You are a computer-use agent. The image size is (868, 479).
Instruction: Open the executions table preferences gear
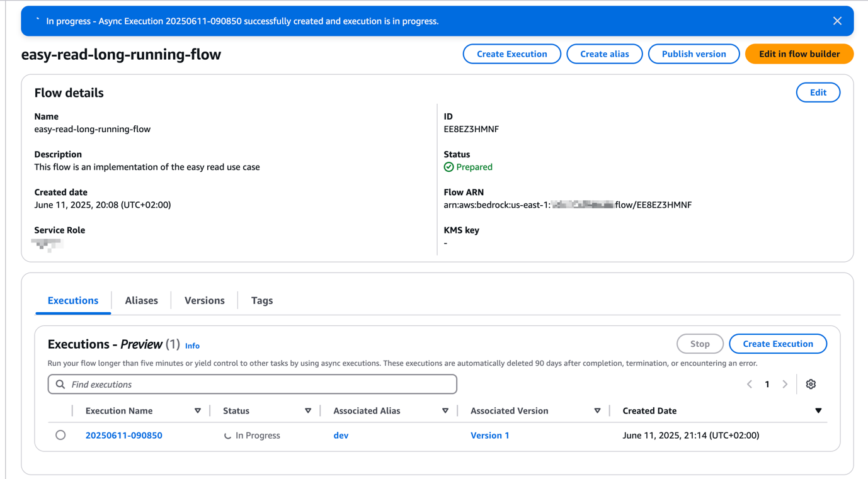pyautogui.click(x=811, y=384)
